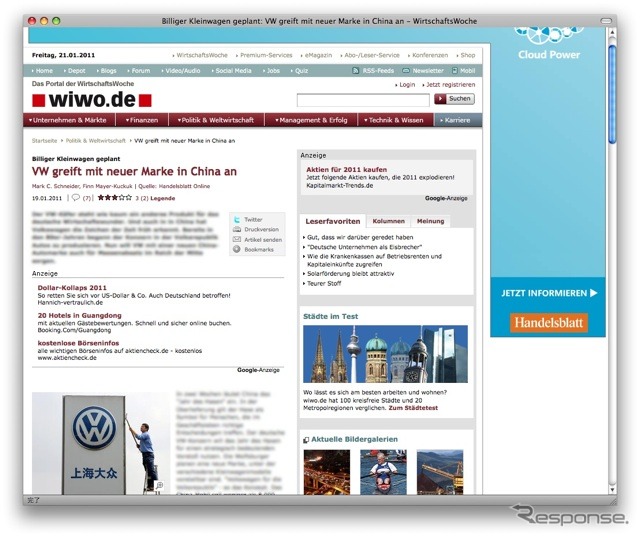Open Depot in grey nav bar
Viewport: 640px width, 537px height.
point(76,71)
